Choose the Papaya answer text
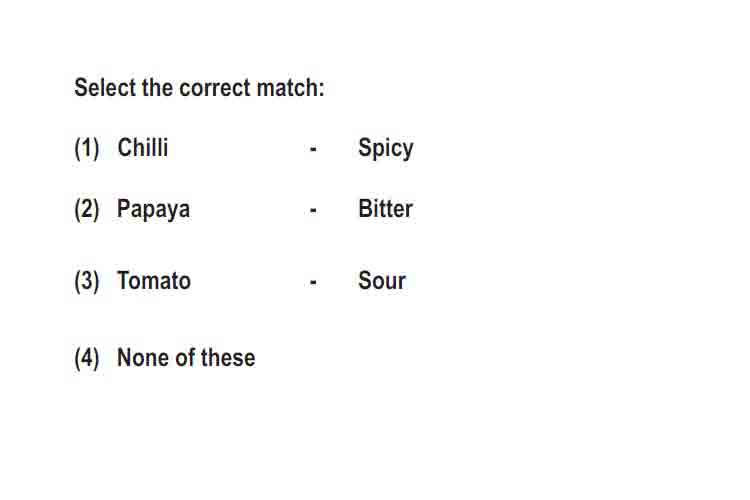 [x=154, y=210]
